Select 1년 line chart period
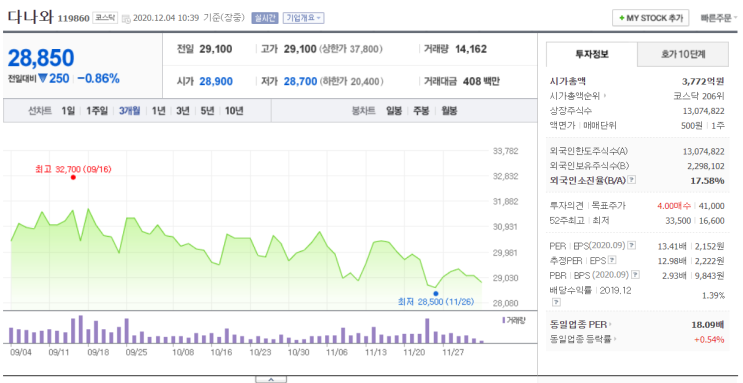Screen dimensions: 743x383 click(158, 111)
